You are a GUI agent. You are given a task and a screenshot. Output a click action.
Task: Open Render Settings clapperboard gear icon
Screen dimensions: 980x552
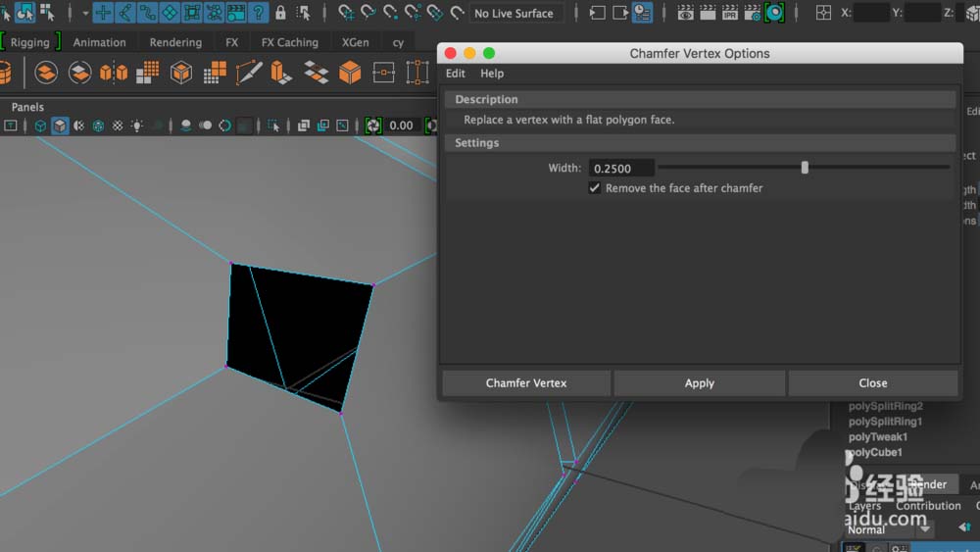(x=752, y=13)
